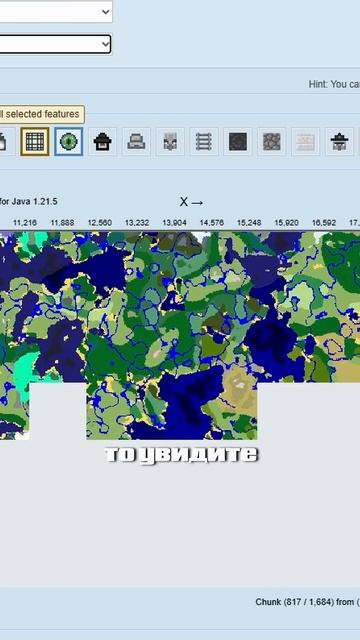Click the 14,576 X-axis coordinate label
360x640 pixels.
211,223
